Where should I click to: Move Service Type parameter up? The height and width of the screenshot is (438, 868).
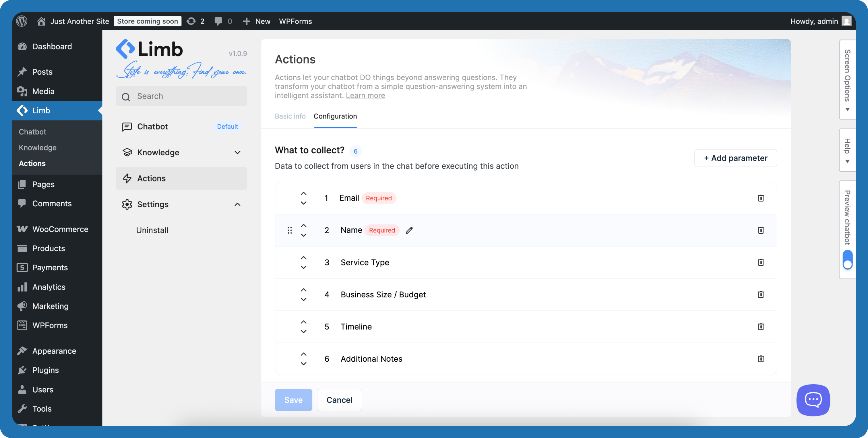(x=303, y=258)
